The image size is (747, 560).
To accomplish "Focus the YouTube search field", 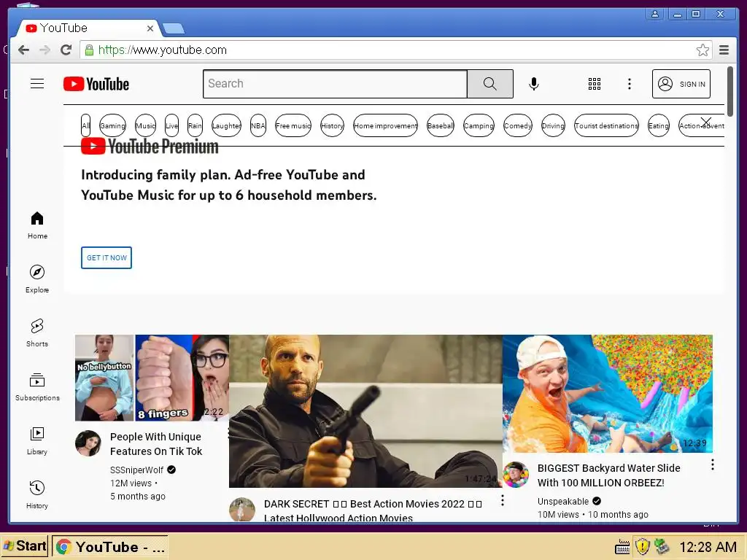I will 335,84.
